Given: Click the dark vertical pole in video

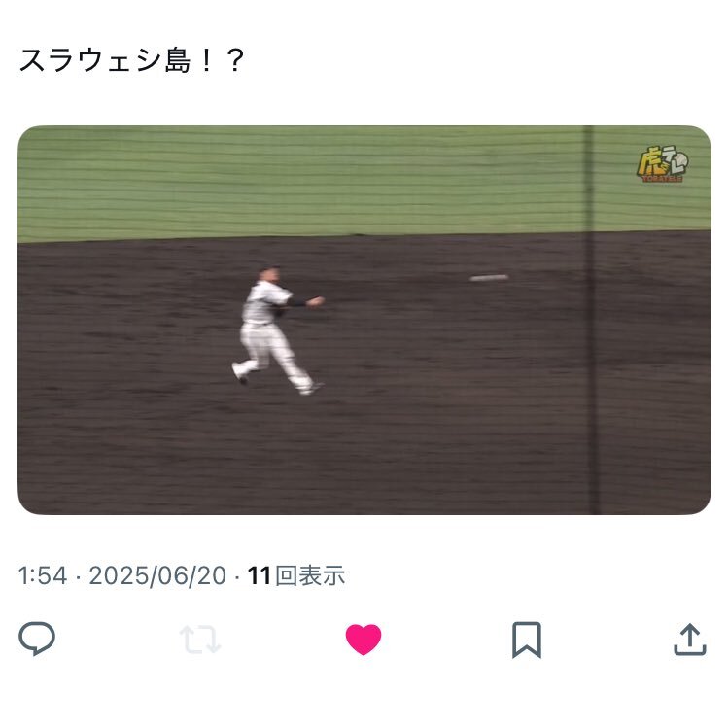Looking at the screenshot, I should 591,320.
